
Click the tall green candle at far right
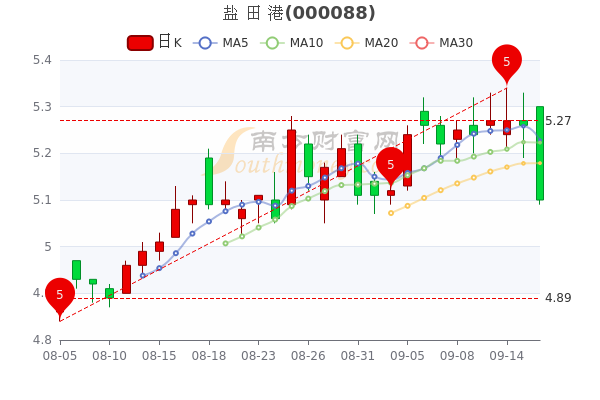click(540, 153)
